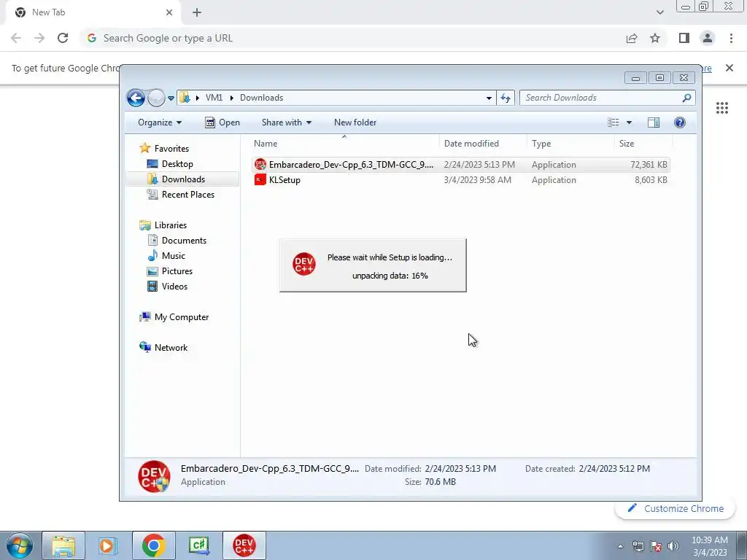This screenshot has width=747, height=560.
Task: Close the New Tab tab in Chrome
Action: (x=169, y=12)
